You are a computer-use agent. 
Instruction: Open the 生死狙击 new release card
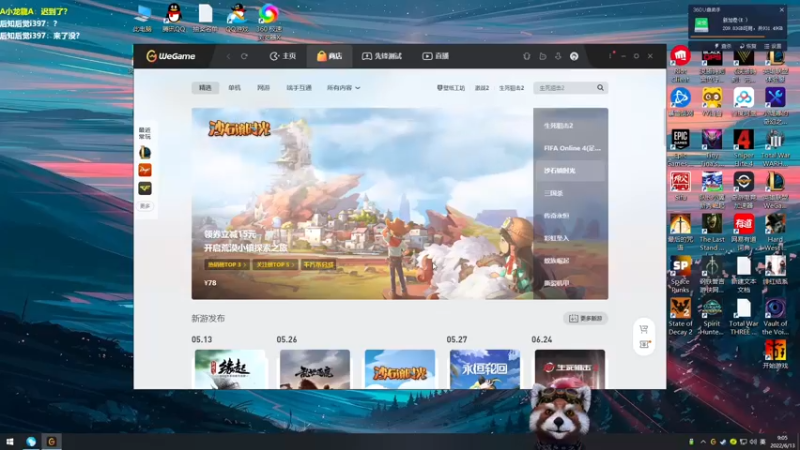pyautogui.click(x=570, y=369)
